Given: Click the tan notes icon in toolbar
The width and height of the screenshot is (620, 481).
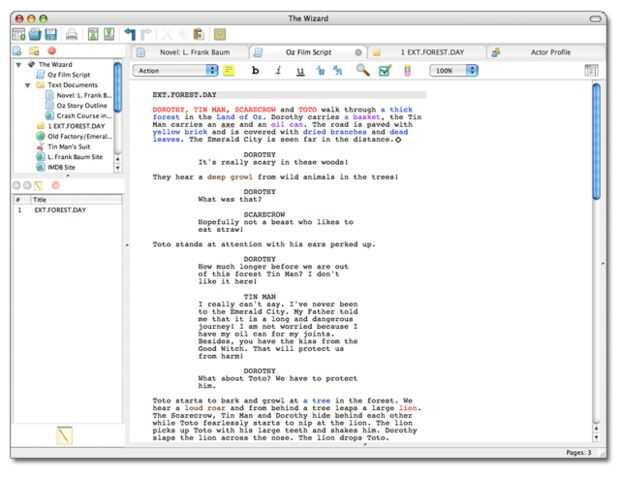Looking at the screenshot, I should tap(220, 34).
